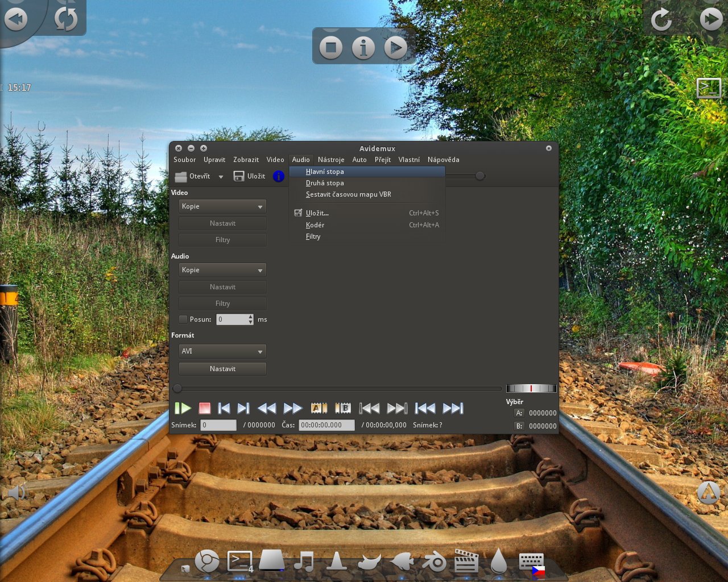Click the toolbar volume slider knob
Viewport: 728px width, 582px height.
[x=480, y=176]
